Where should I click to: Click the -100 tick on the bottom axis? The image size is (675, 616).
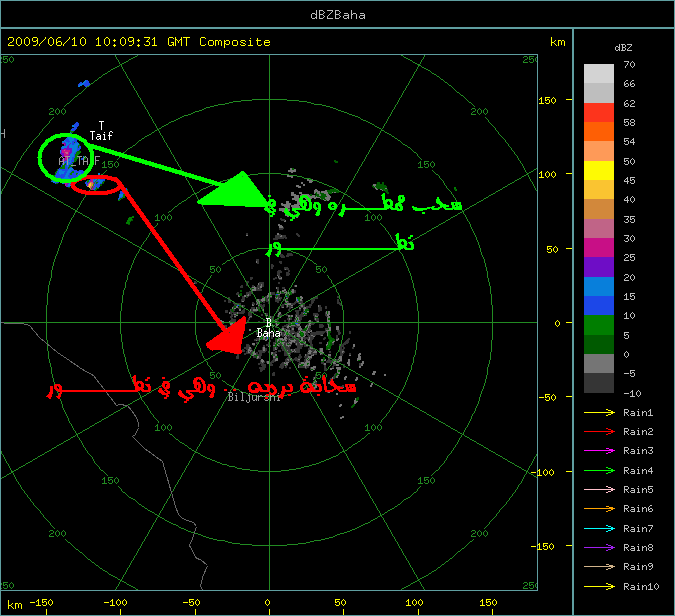[x=115, y=603]
